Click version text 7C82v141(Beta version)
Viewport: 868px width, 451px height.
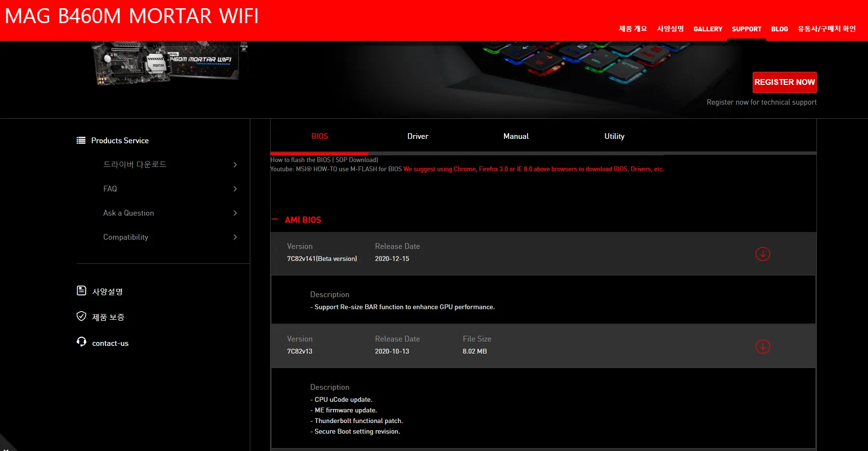coord(322,259)
